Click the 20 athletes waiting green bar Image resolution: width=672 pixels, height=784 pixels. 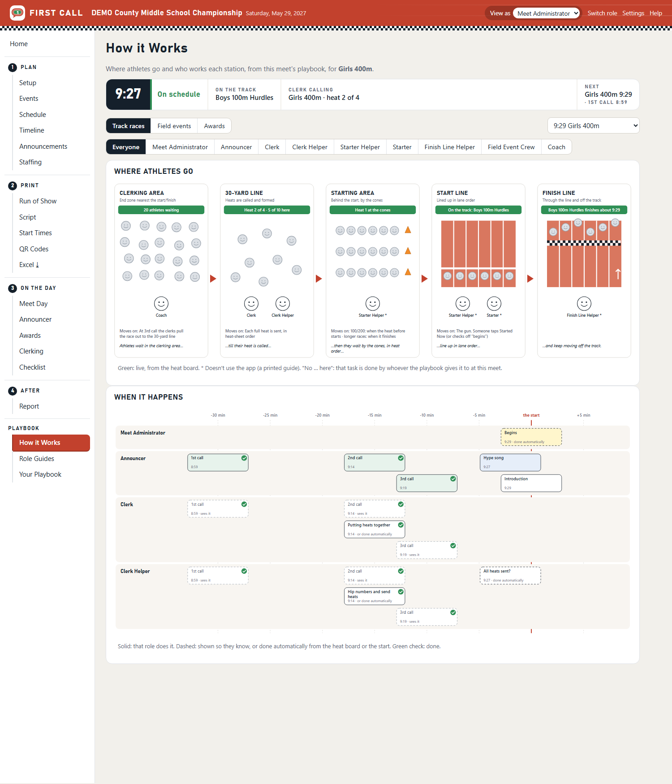(x=161, y=210)
